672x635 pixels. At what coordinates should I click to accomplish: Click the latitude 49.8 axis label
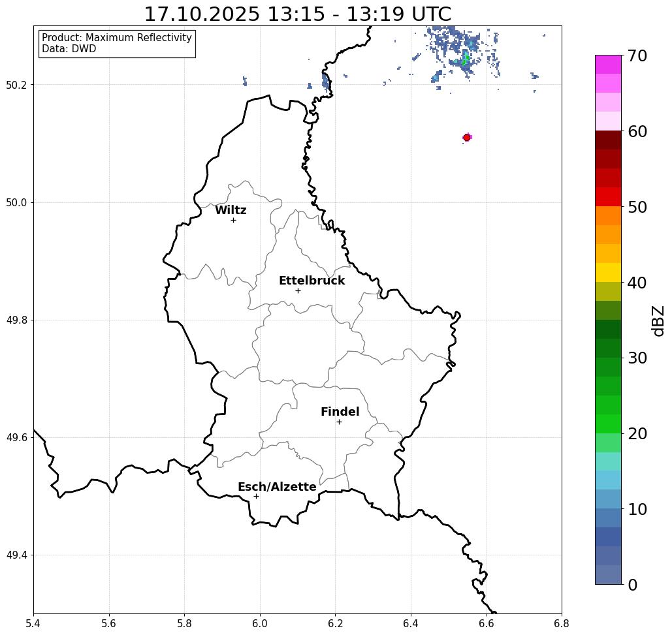coord(16,320)
